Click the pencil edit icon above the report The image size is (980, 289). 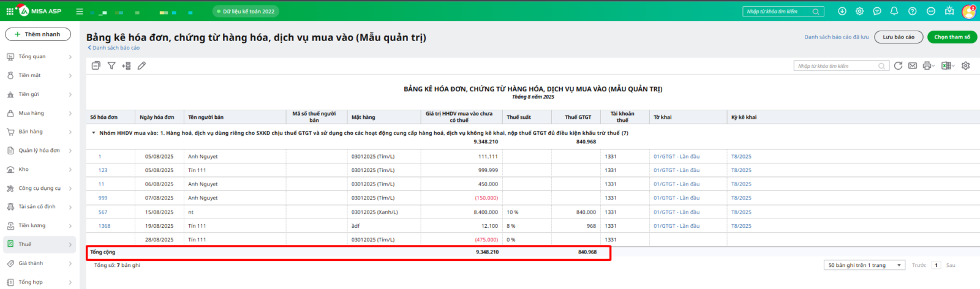(141, 66)
